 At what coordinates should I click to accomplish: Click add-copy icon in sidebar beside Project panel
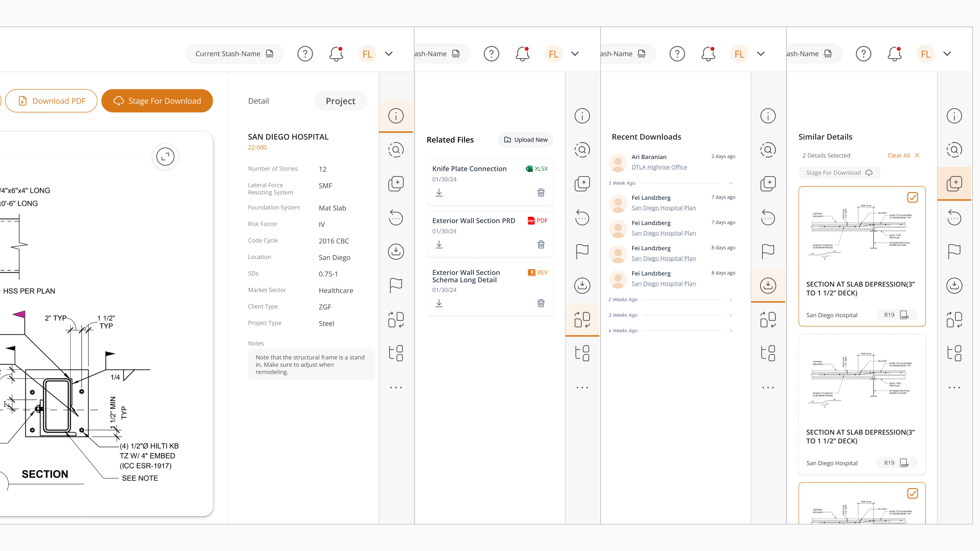(x=396, y=184)
